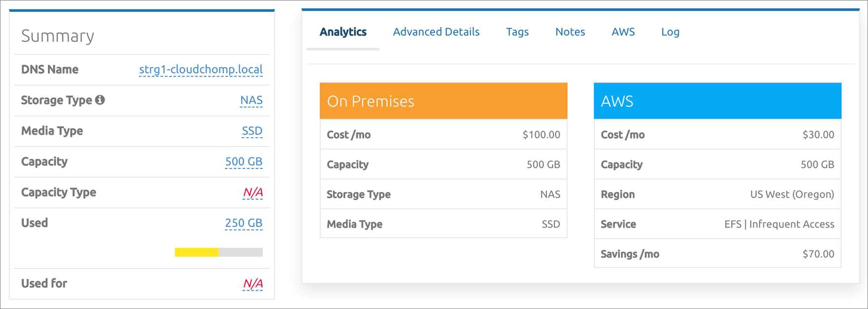Click the Storage Type info icon
Viewport: 868px width, 309px height.
pos(100,100)
